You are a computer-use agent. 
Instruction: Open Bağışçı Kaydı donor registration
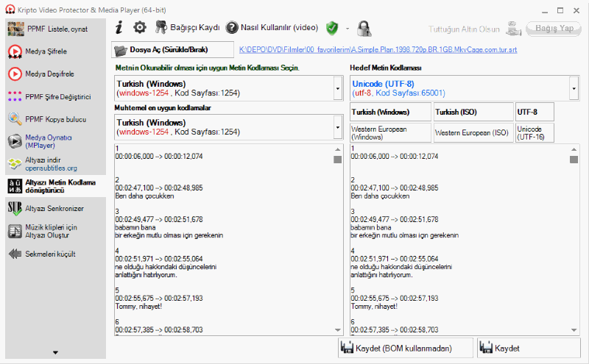pos(187,28)
